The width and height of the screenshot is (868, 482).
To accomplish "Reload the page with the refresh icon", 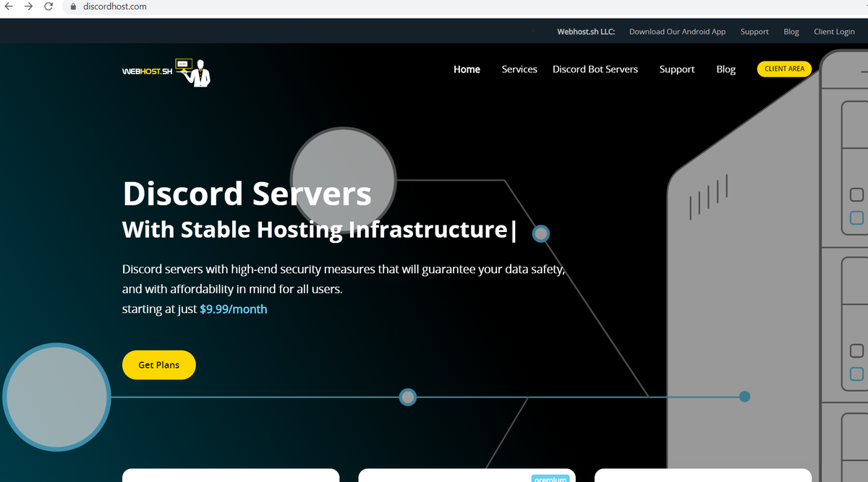I will [x=48, y=7].
